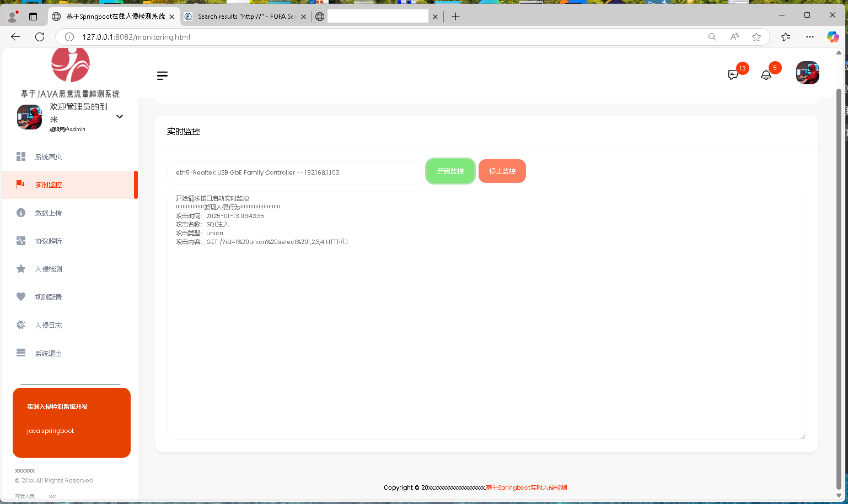Click the user avatar in the top corner
848x504 pixels.
807,73
